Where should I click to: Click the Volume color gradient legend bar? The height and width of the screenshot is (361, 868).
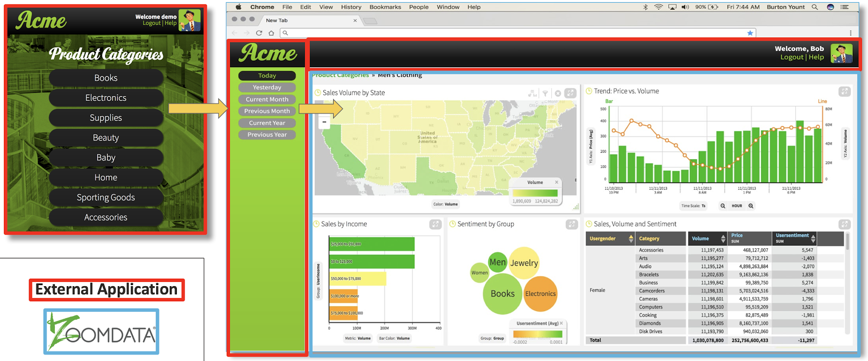coord(535,193)
